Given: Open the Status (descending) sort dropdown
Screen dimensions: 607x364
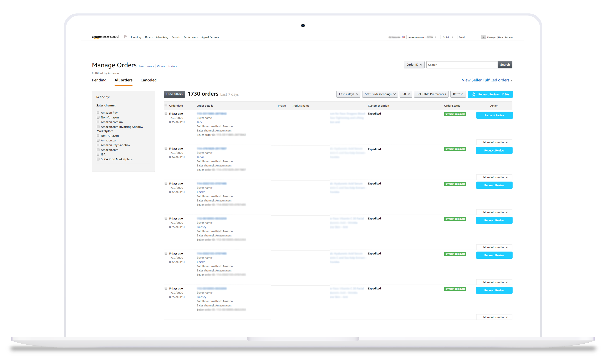Looking at the screenshot, I should (x=380, y=94).
